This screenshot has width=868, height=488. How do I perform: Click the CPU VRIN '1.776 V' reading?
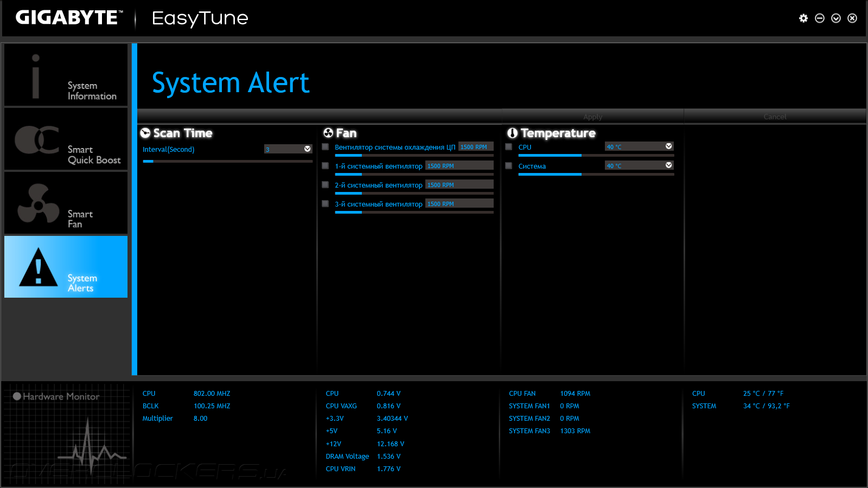389,469
